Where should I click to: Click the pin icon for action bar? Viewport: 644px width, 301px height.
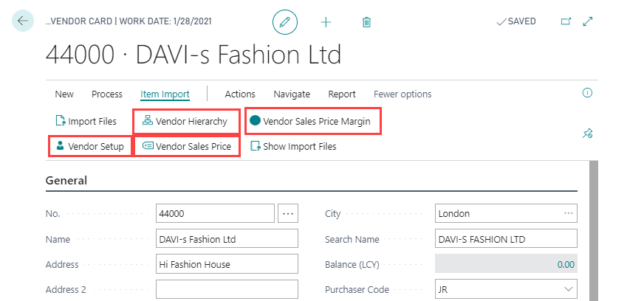[x=588, y=134]
